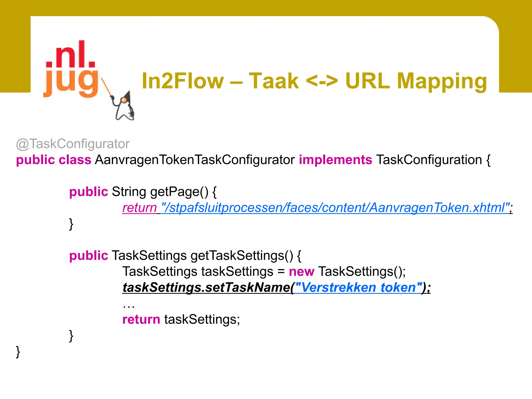This screenshot has height=399, width=532.
Task: Click the "Verstrekken token" string link
Action: 358,288
